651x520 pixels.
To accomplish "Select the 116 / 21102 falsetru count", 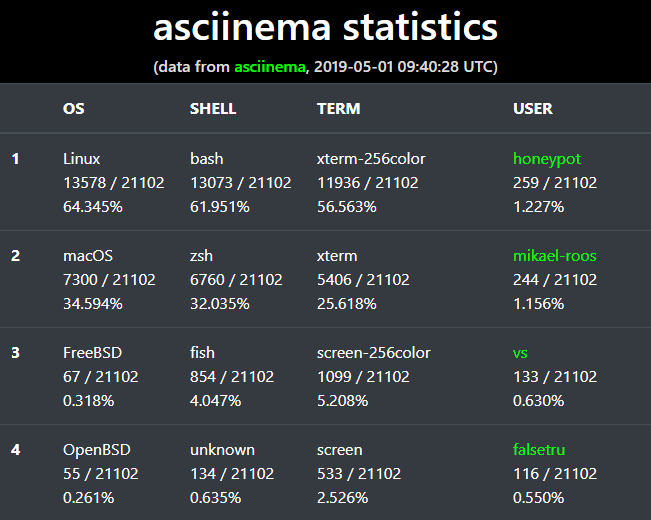I will click(555, 474).
